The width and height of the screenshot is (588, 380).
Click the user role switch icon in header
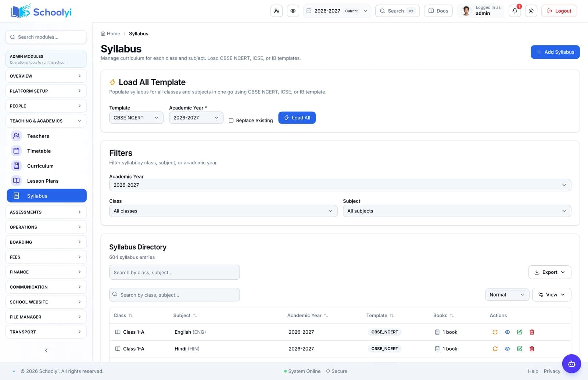[276, 11]
